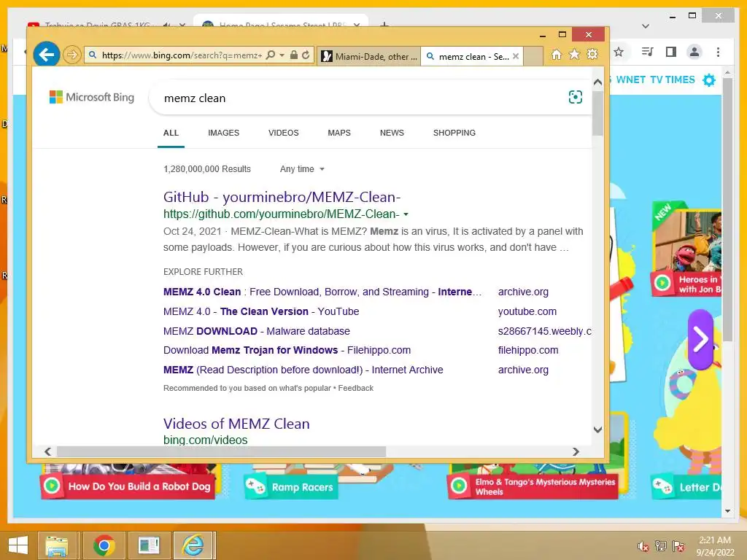Open 'MEMZ DOWNLOAD - Malware database' link

point(256,331)
